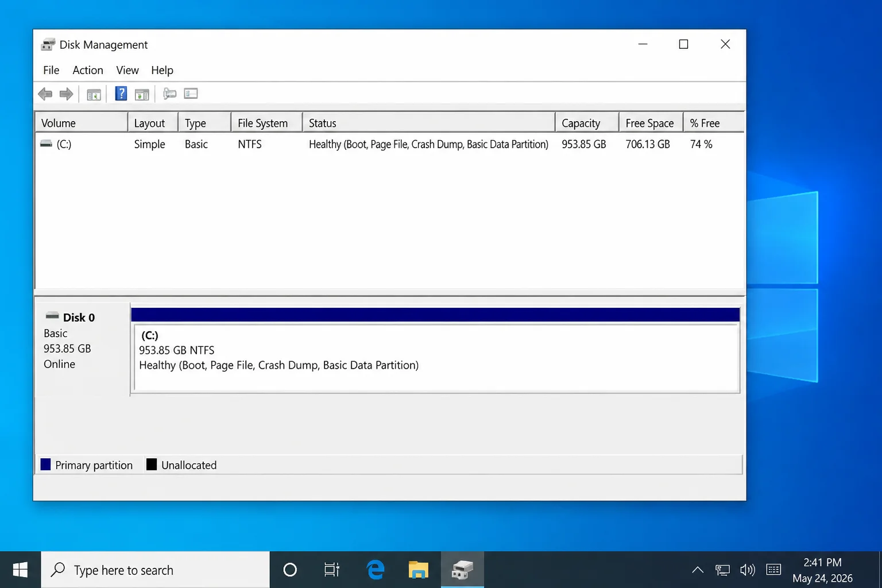Click the Basic type cell in volume list
Screen dimensions: 882x588
(196, 144)
